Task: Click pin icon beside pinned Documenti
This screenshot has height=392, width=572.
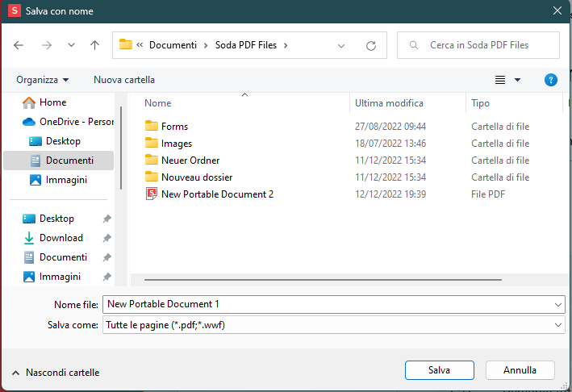Action: pyautogui.click(x=106, y=257)
